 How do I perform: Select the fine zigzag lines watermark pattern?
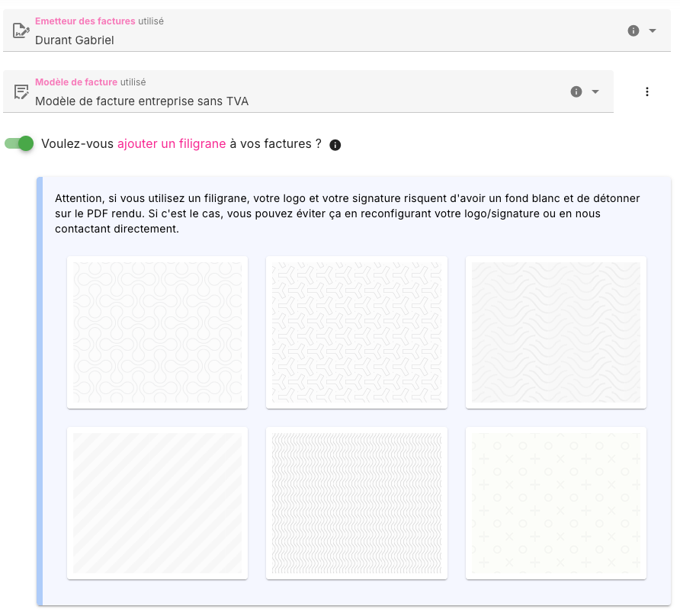pos(357,503)
